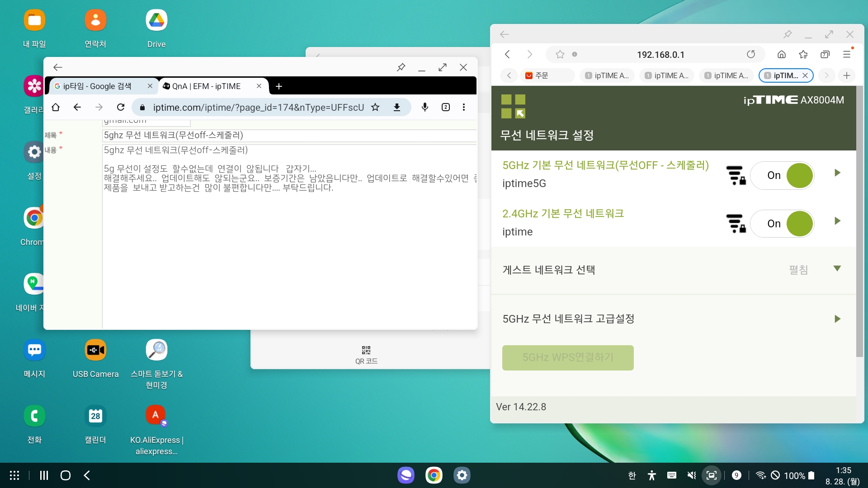Image resolution: width=868 pixels, height=488 pixels.
Task: Expand the 게스트 네트워크 선택 dropdown
Action: point(837,269)
